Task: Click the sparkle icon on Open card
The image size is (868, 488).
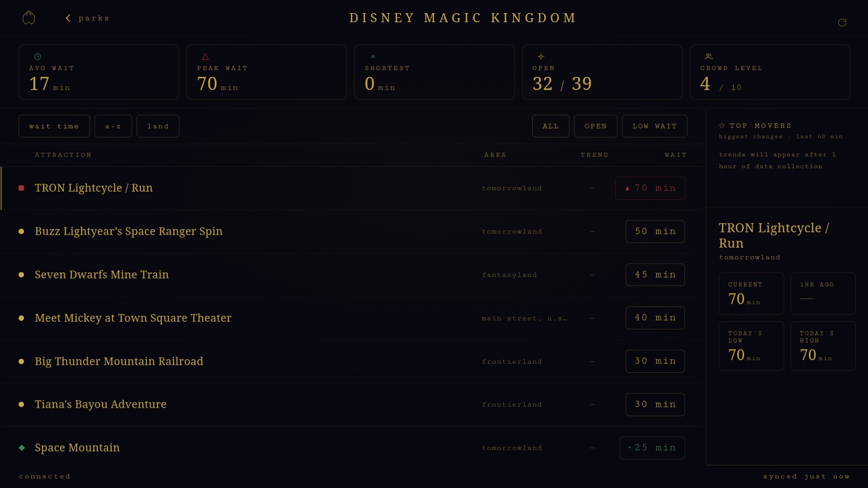Action: coord(541,57)
